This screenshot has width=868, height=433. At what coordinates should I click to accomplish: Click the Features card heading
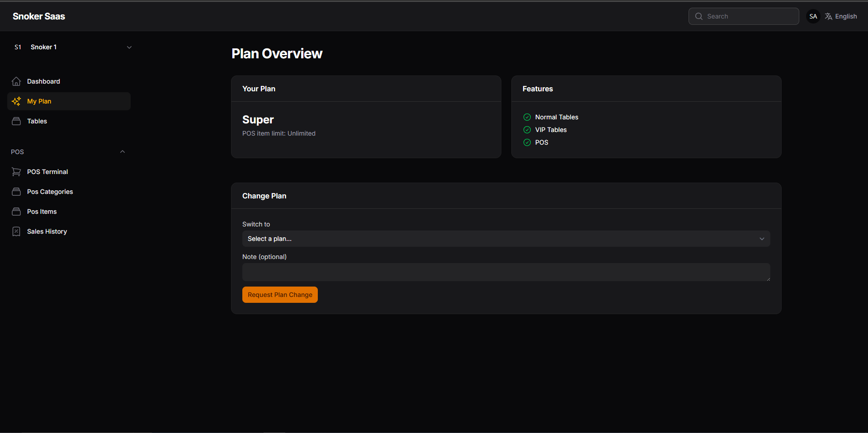(538, 89)
